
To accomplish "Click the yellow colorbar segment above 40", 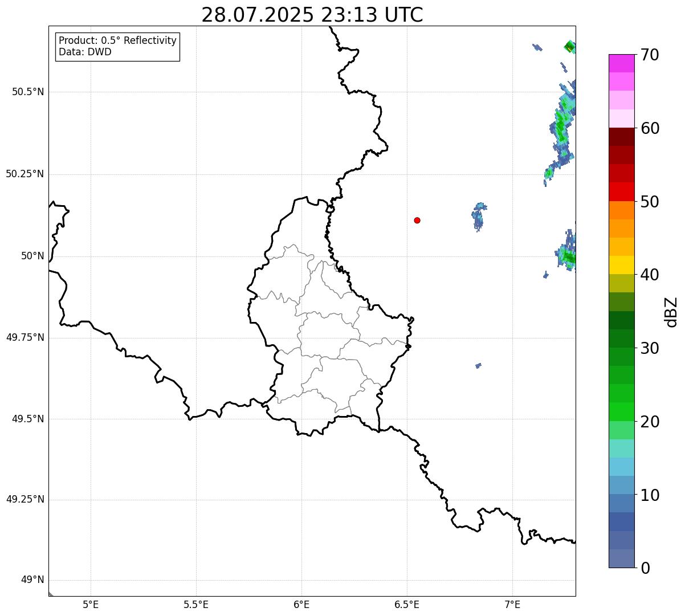I will 621,265.
